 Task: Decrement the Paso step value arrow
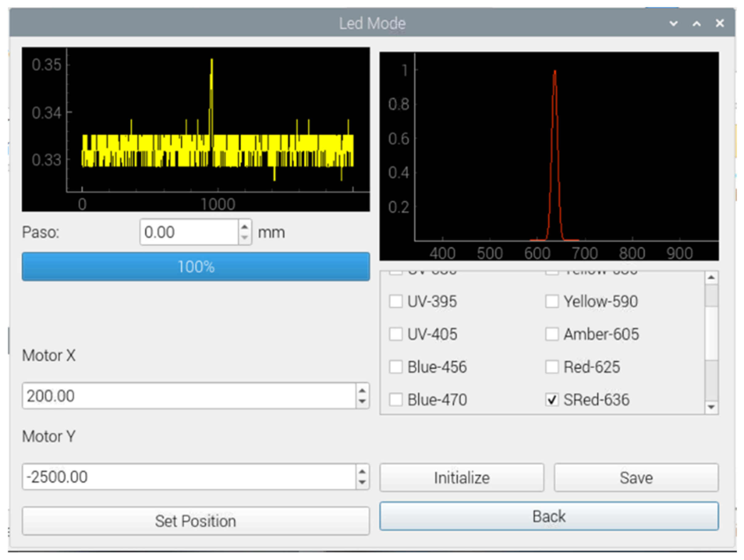[244, 237]
